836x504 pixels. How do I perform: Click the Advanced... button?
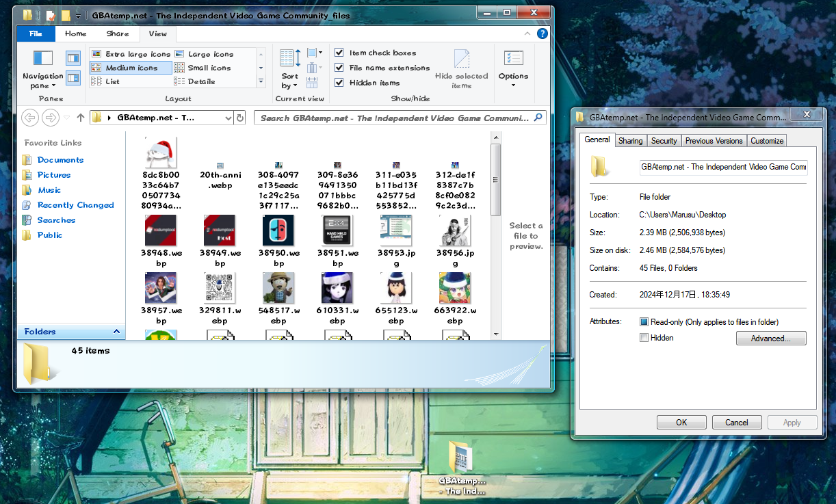pyautogui.click(x=771, y=339)
